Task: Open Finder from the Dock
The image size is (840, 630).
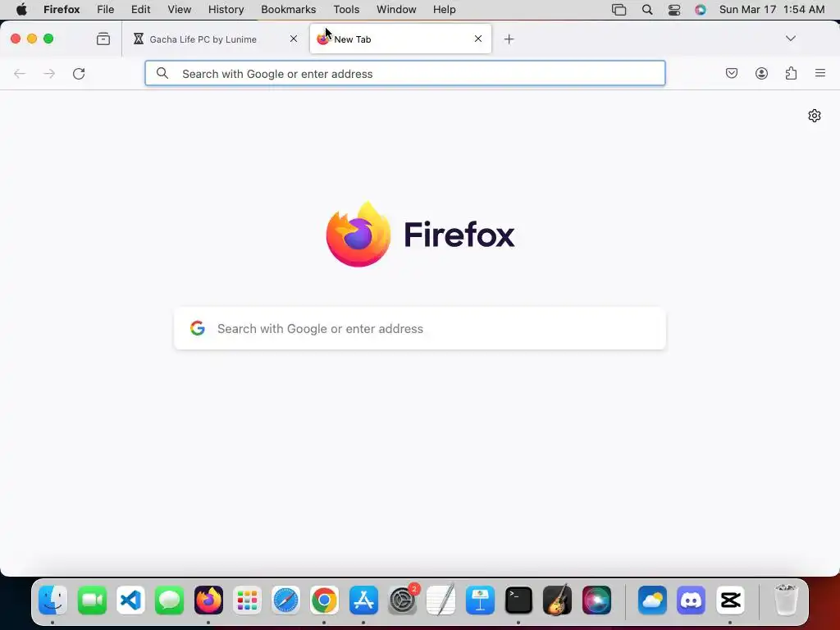Action: tap(52, 600)
